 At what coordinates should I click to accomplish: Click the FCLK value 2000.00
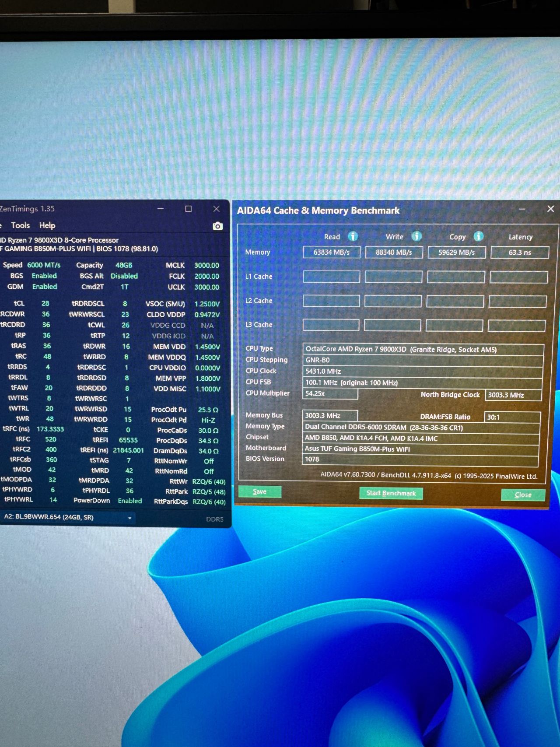[x=207, y=277]
